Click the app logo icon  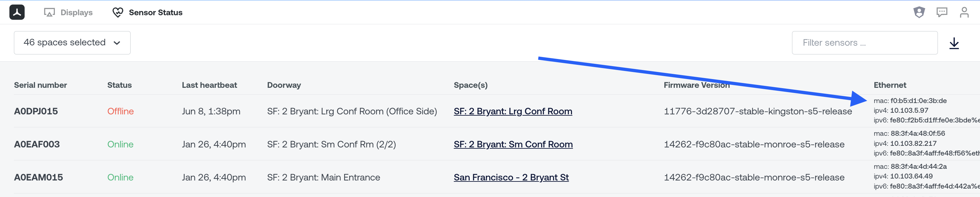coord(17,12)
